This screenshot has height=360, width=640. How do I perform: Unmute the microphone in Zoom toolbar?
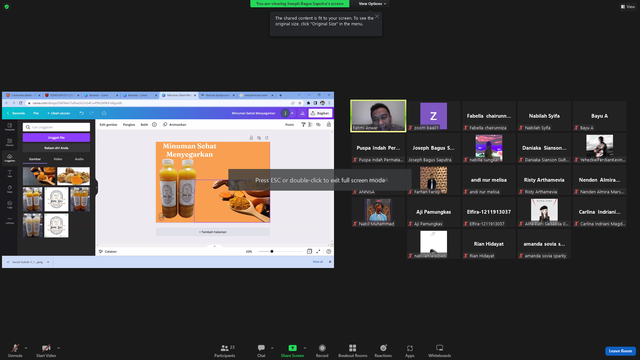point(15,350)
